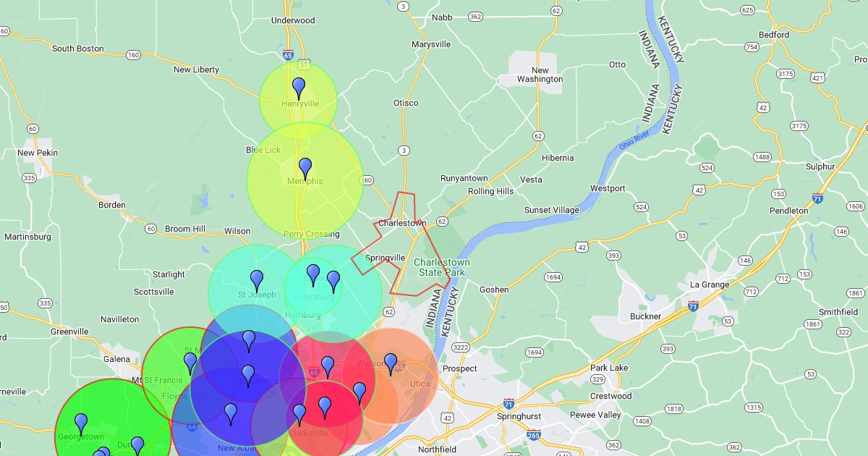
Task: Click the Crestwood label
Action: [x=610, y=396]
